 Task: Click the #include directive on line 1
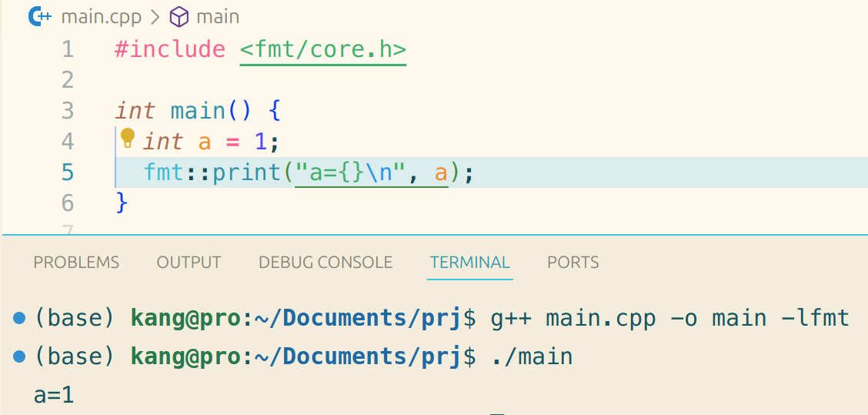pyautogui.click(x=171, y=50)
